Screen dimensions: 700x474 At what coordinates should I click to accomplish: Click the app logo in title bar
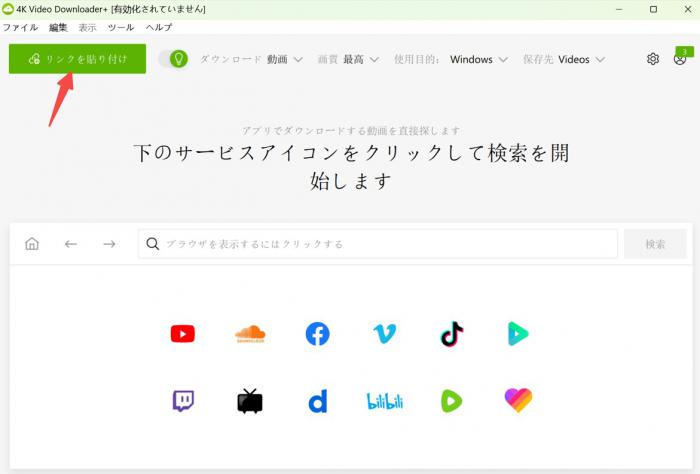coord(8,8)
